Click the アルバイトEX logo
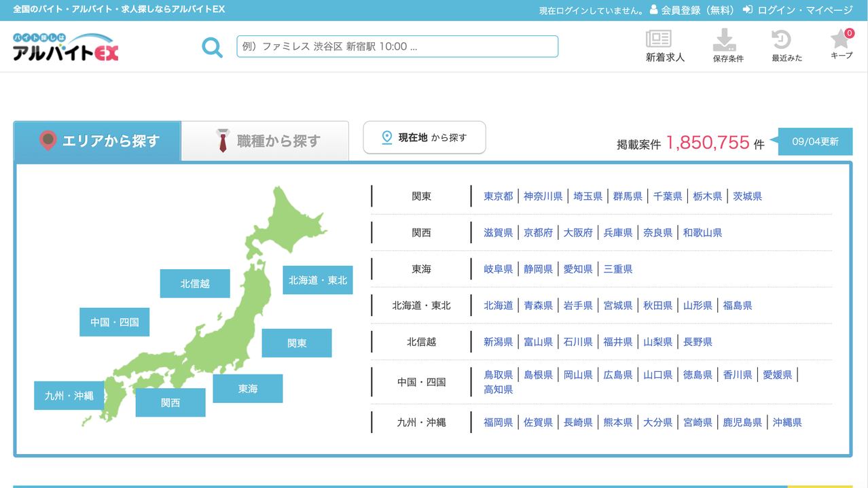Viewport: 868px width, 488px height. pos(66,47)
